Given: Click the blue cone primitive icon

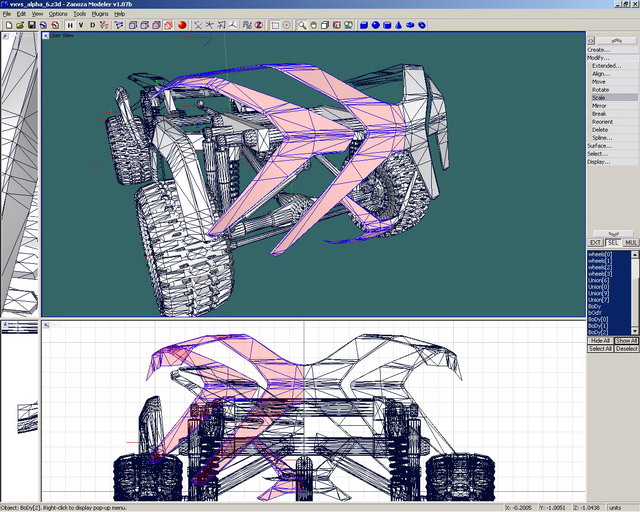Looking at the screenshot, I should (399, 25).
